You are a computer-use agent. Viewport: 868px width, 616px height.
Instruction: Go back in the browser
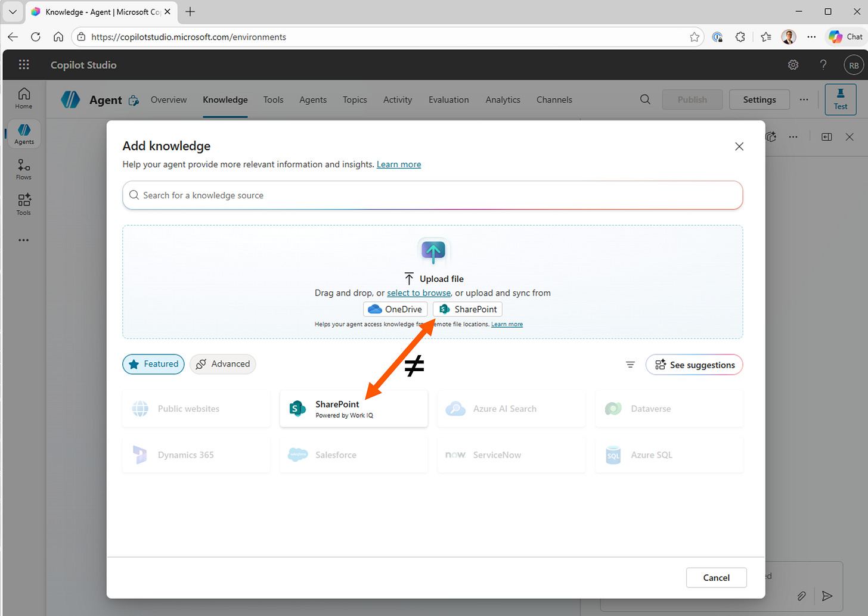click(13, 37)
